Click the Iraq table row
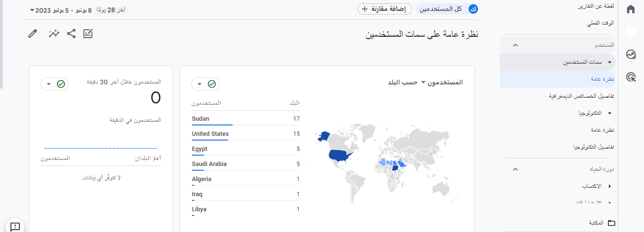Screen dimensions: 644x232 coord(246,194)
